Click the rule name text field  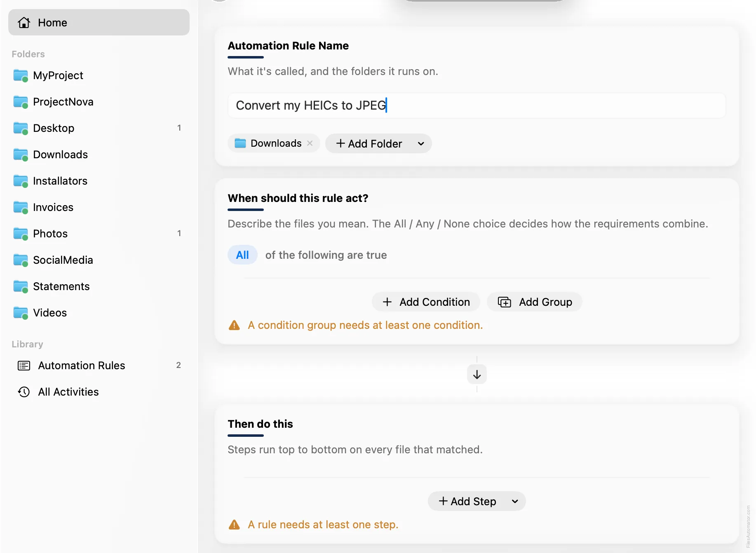(x=477, y=105)
